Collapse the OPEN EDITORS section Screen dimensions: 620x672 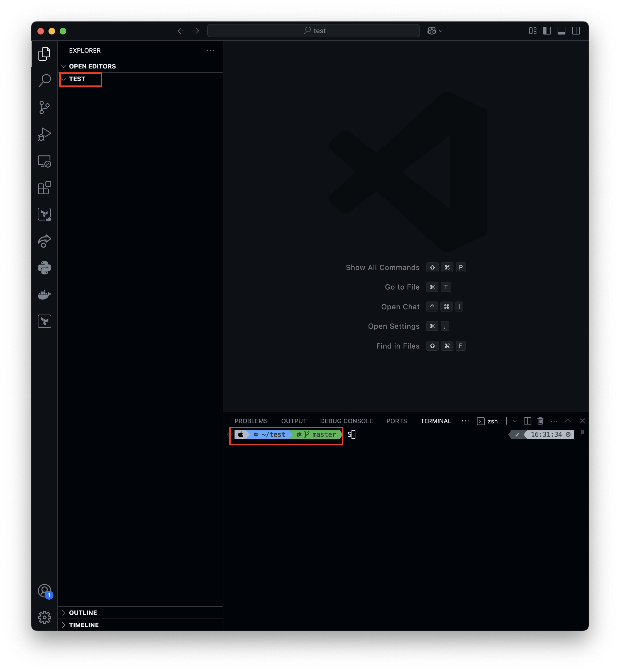(x=92, y=67)
